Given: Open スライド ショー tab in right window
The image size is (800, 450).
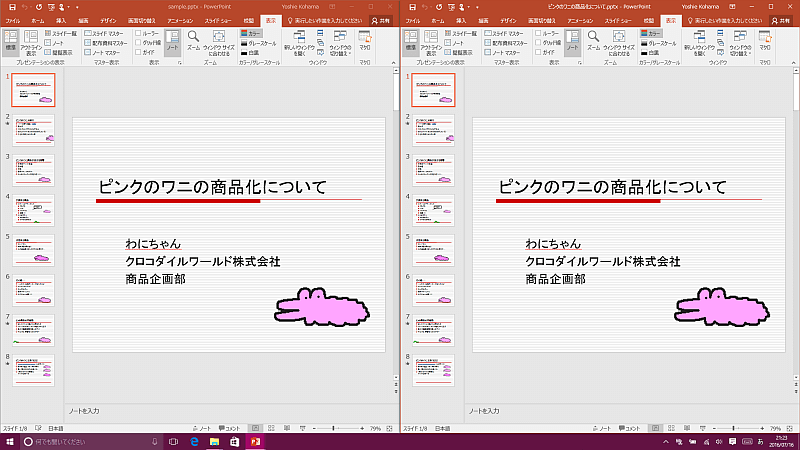Looking at the screenshot, I should pos(618,21).
